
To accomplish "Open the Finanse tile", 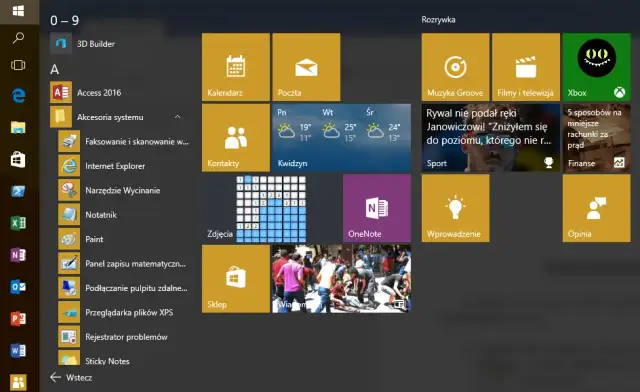I will tap(596, 138).
